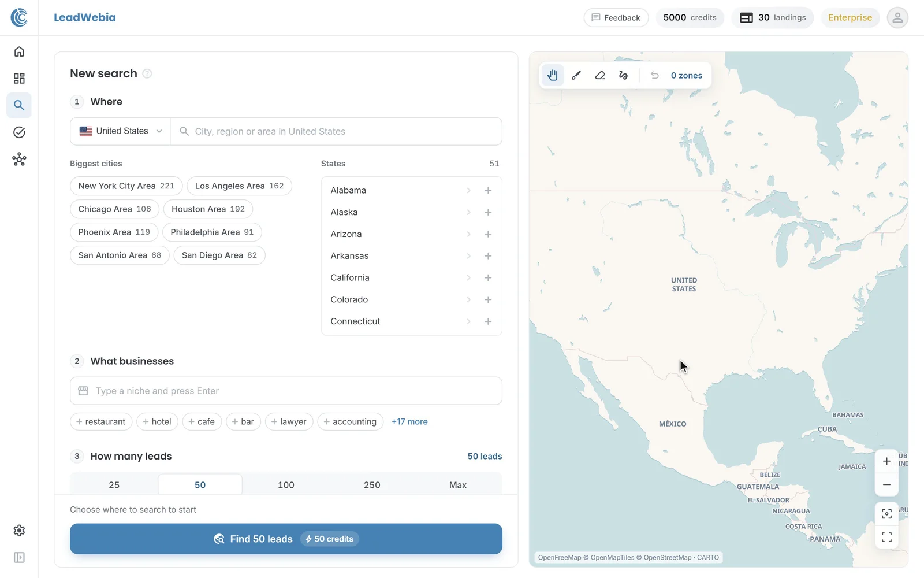Select the hand pan tool on map
Image resolution: width=924 pixels, height=578 pixels.
[x=553, y=75]
